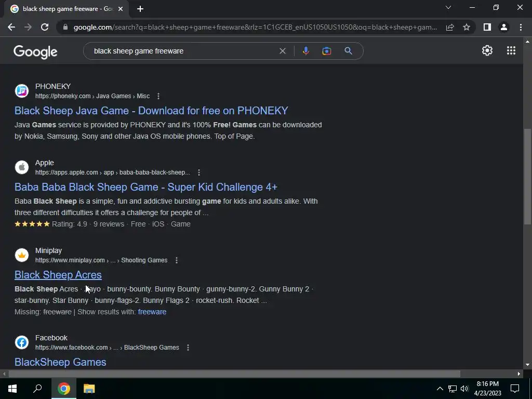Open the Black Sheep Acres link
The width and height of the screenshot is (532, 399).
(x=58, y=275)
